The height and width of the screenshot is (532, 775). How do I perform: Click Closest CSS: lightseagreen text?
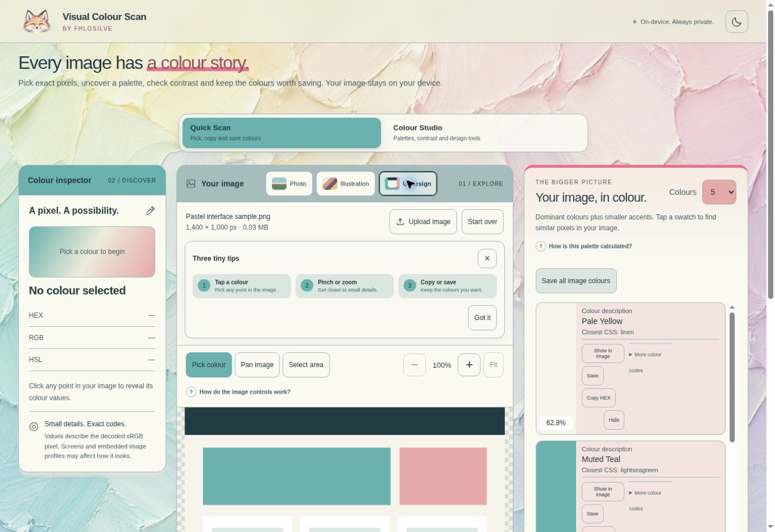620,470
